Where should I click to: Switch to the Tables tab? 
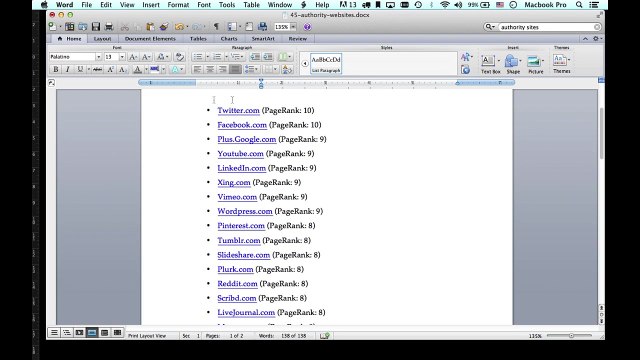pos(198,39)
